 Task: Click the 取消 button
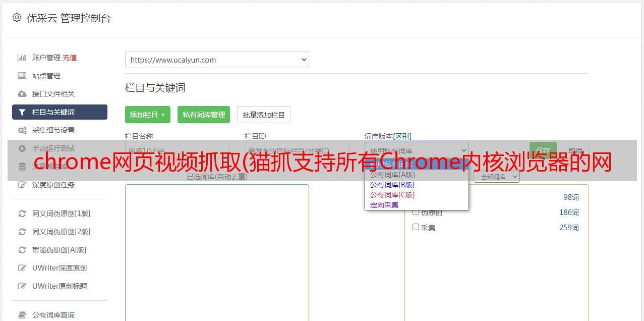point(575,150)
